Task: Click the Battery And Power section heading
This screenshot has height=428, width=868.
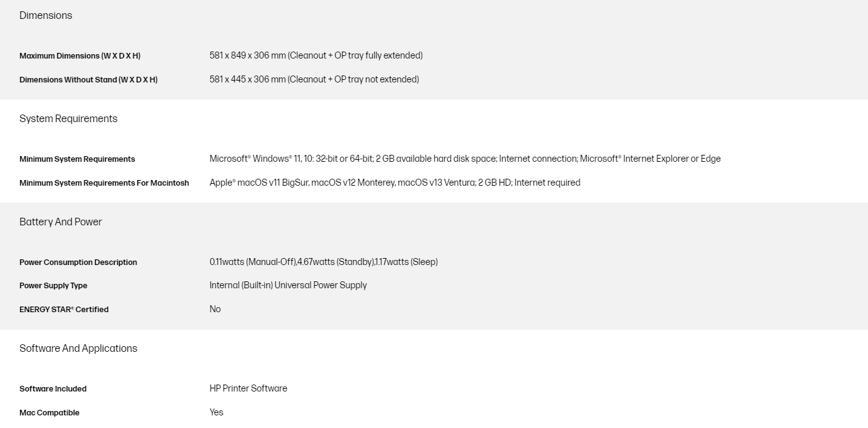Action: (60, 222)
